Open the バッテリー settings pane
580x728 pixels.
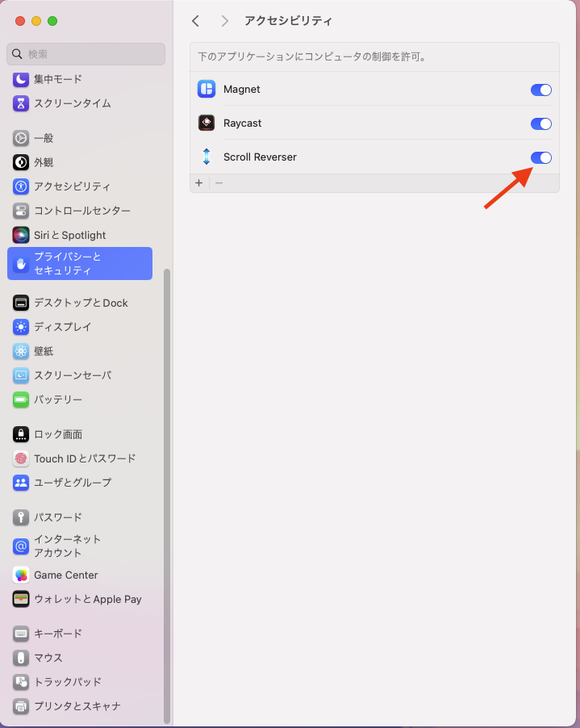tap(57, 400)
